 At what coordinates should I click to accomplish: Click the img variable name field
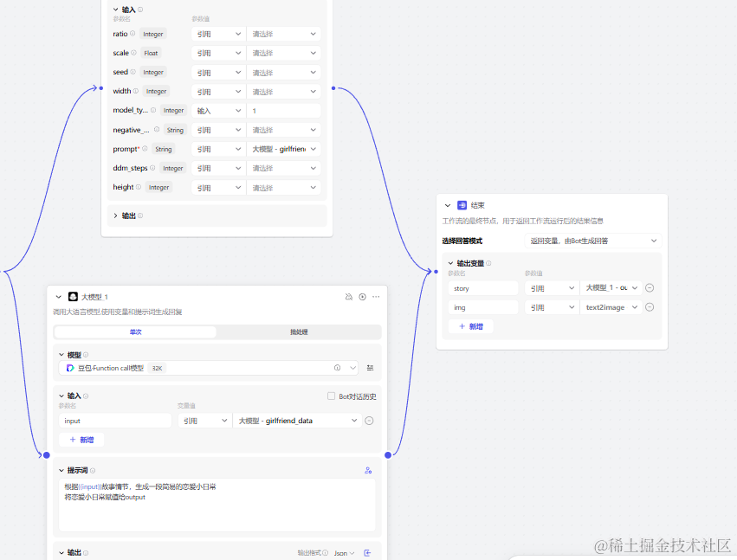(x=483, y=307)
